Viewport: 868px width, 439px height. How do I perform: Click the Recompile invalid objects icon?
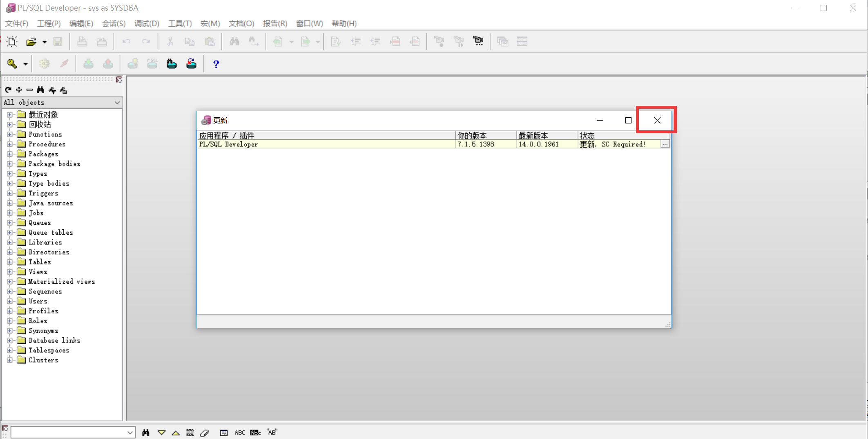191,64
